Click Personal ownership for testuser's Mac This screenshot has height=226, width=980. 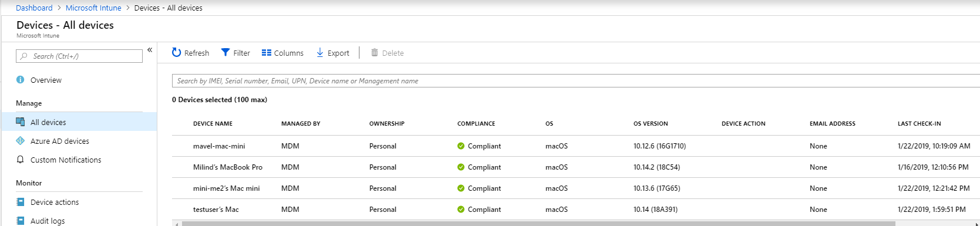click(x=383, y=210)
